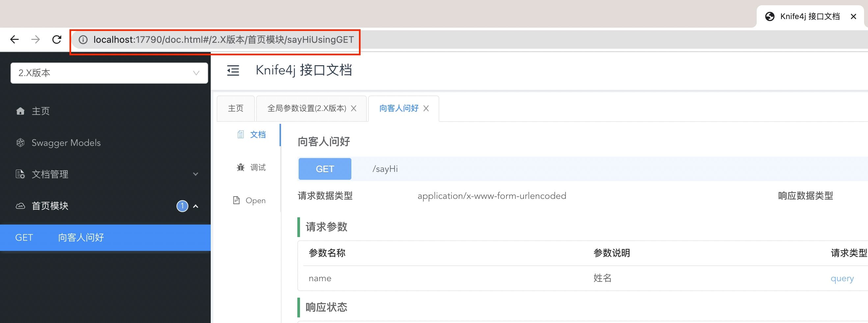Click the GET method badge
The image size is (868, 323).
tap(325, 169)
